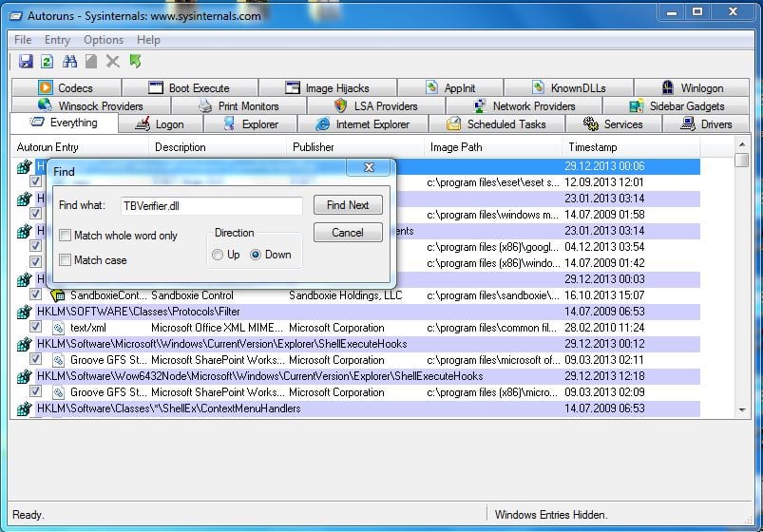Switch to the Logon tab
Screen dimensions: 763x532
161,124
